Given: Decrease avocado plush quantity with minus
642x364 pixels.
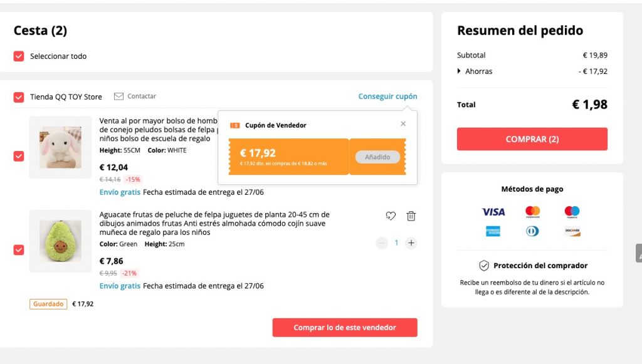Looking at the screenshot, I should tap(382, 243).
